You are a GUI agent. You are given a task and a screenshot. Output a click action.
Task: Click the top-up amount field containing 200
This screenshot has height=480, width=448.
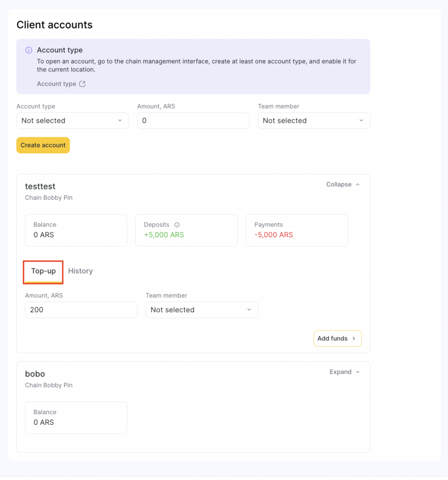click(x=81, y=310)
